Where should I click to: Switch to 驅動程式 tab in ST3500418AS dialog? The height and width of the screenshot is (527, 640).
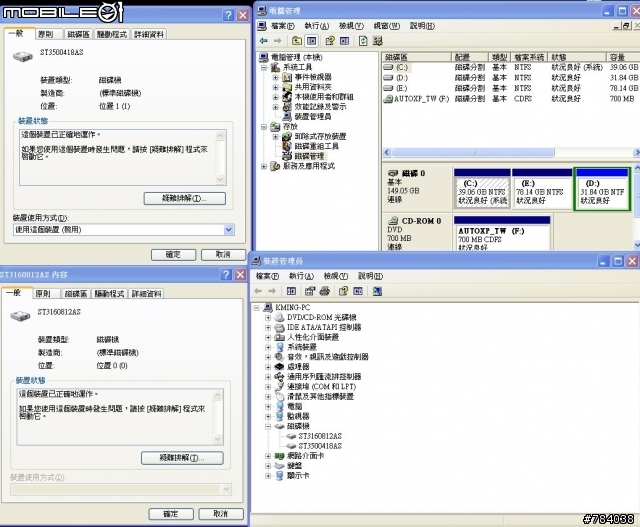click(x=112, y=35)
